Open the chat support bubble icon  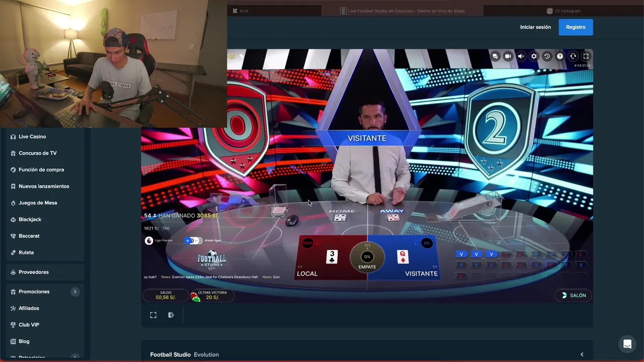(627, 344)
